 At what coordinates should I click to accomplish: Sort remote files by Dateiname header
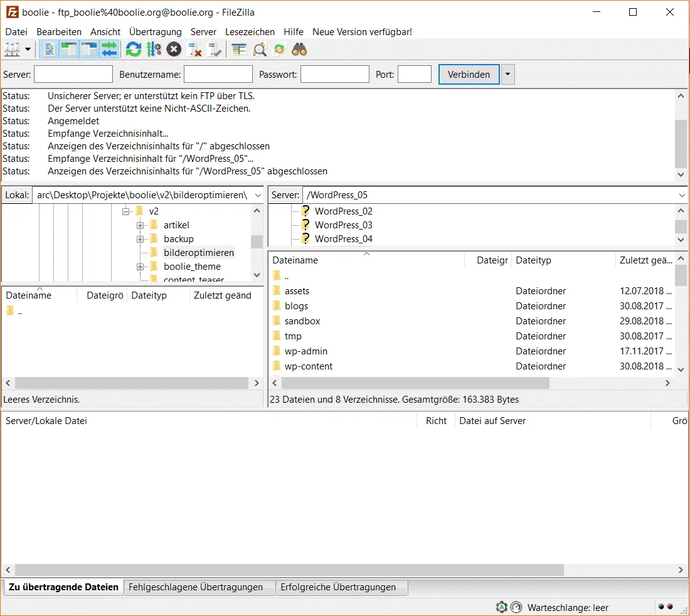pos(366,260)
